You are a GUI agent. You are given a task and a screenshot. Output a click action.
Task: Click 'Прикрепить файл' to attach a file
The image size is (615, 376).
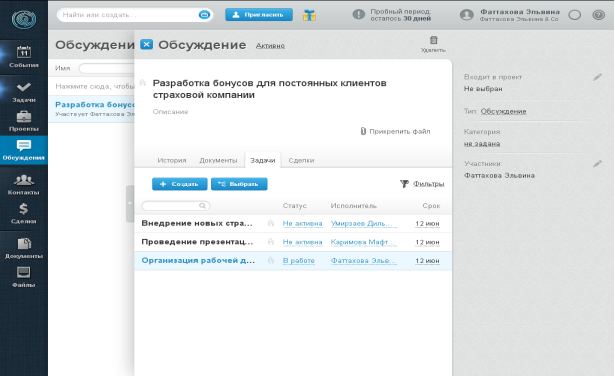click(395, 131)
